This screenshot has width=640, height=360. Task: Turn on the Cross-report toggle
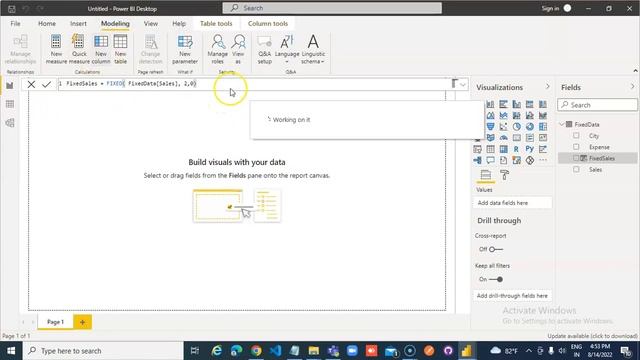coord(496,249)
